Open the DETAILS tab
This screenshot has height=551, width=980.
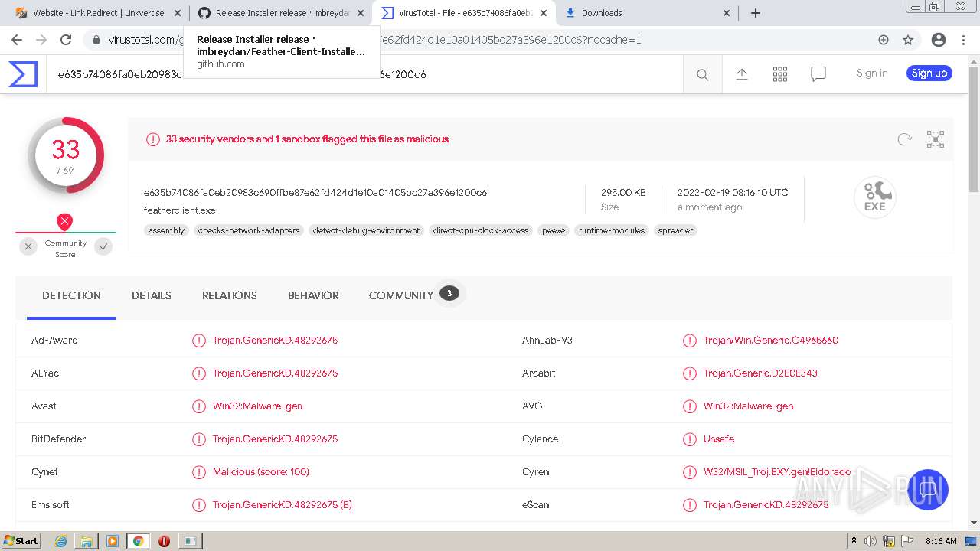[x=152, y=295]
